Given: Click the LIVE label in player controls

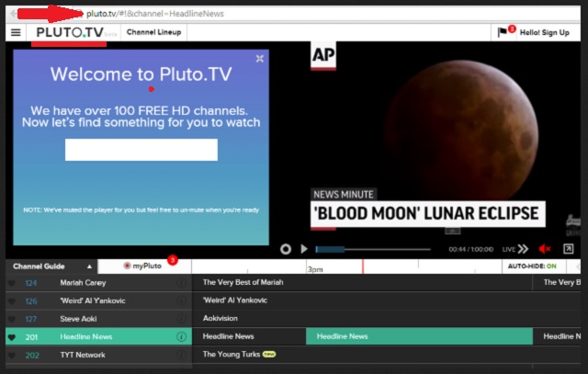Looking at the screenshot, I should coord(508,249).
